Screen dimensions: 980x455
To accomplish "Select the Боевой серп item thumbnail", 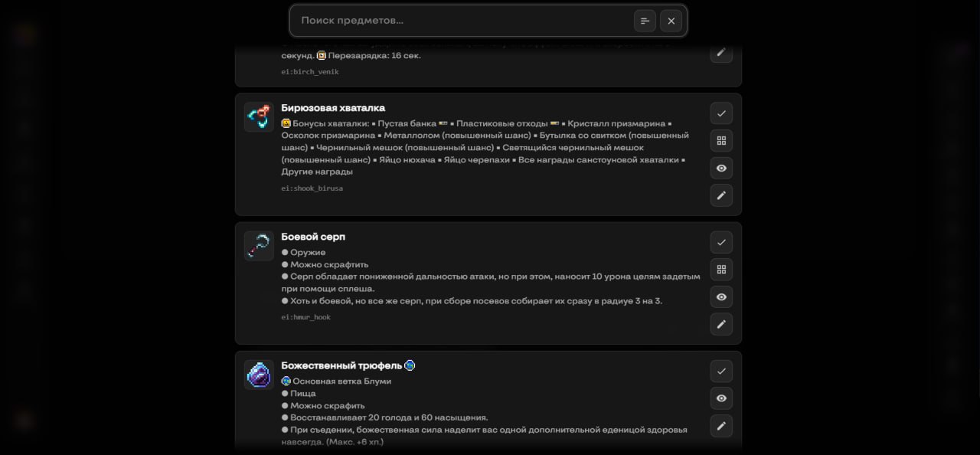I will pyautogui.click(x=259, y=246).
